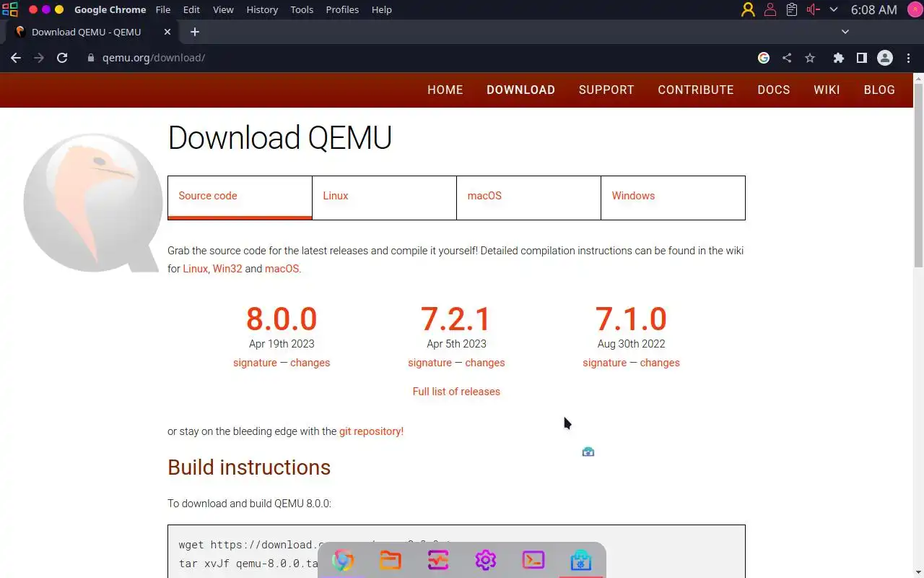Open the clipboard tray icon
This screenshot has width=924, height=578.
pos(792,9)
